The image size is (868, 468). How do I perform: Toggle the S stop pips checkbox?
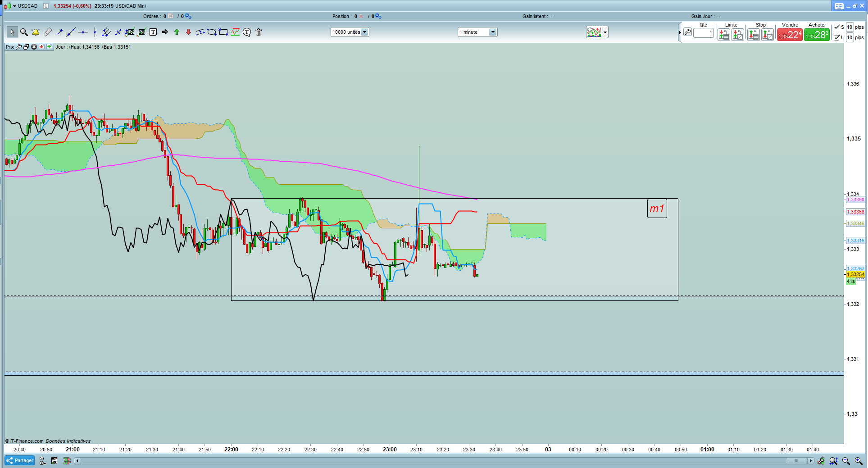click(x=836, y=27)
